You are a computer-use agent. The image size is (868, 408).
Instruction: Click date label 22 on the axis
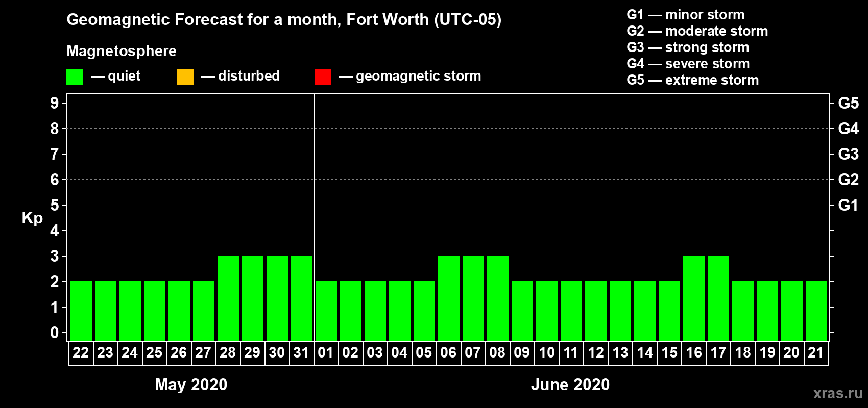click(x=81, y=353)
